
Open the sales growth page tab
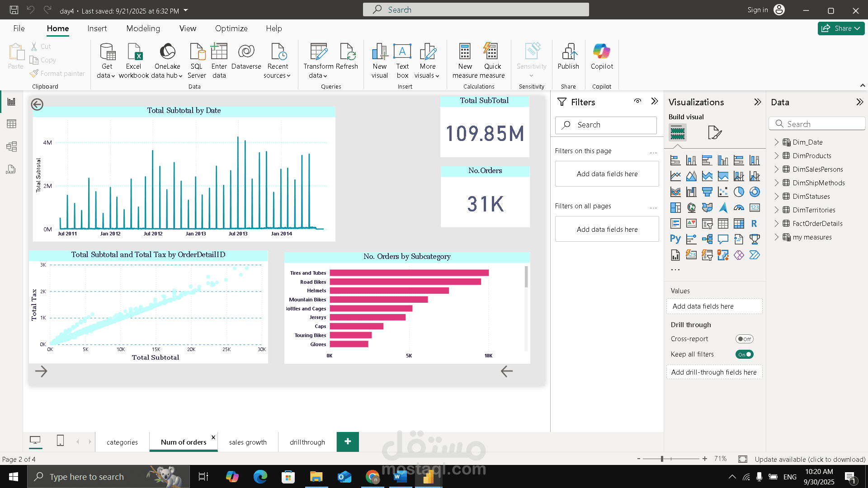pyautogui.click(x=248, y=442)
